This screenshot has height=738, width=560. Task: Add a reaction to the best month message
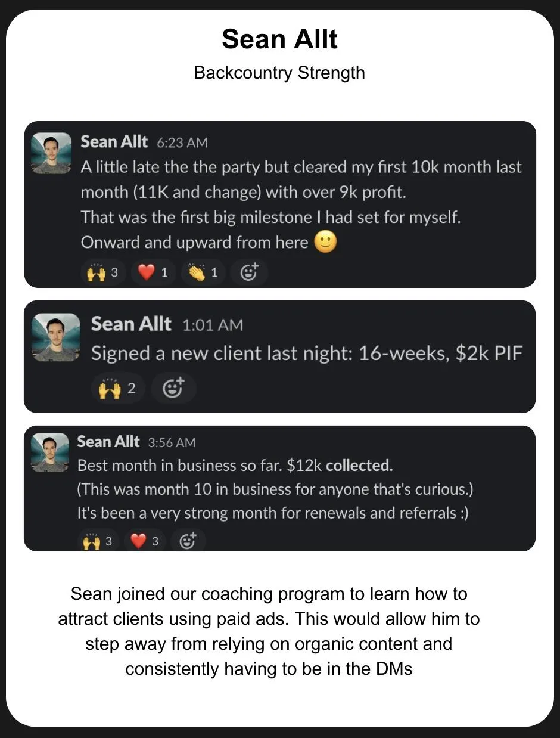point(188,541)
